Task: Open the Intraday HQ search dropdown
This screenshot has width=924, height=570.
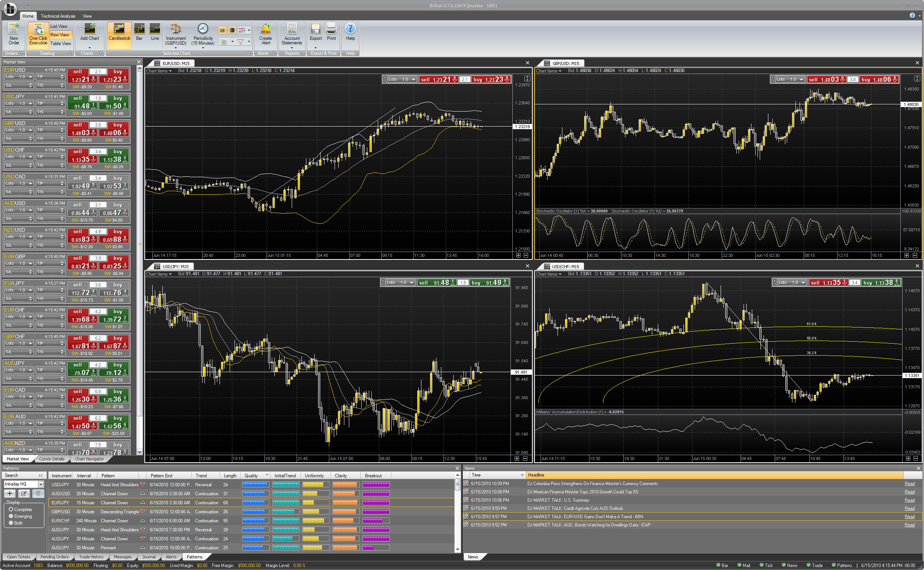Action: pos(41,484)
